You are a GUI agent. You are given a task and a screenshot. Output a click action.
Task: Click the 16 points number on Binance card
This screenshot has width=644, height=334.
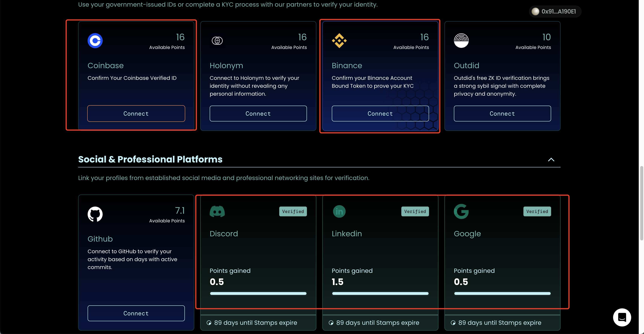424,37
